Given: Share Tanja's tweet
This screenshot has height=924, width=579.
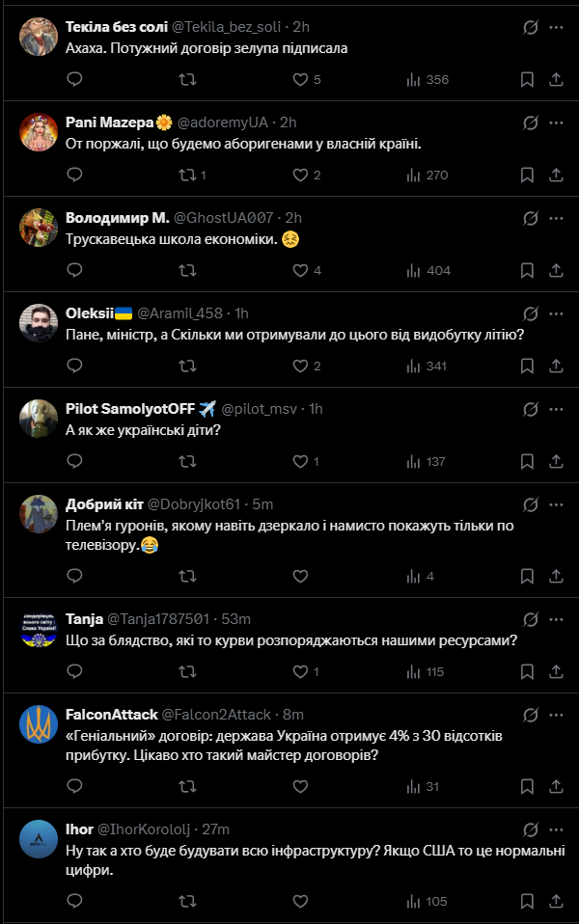Looking at the screenshot, I should click(555, 671).
